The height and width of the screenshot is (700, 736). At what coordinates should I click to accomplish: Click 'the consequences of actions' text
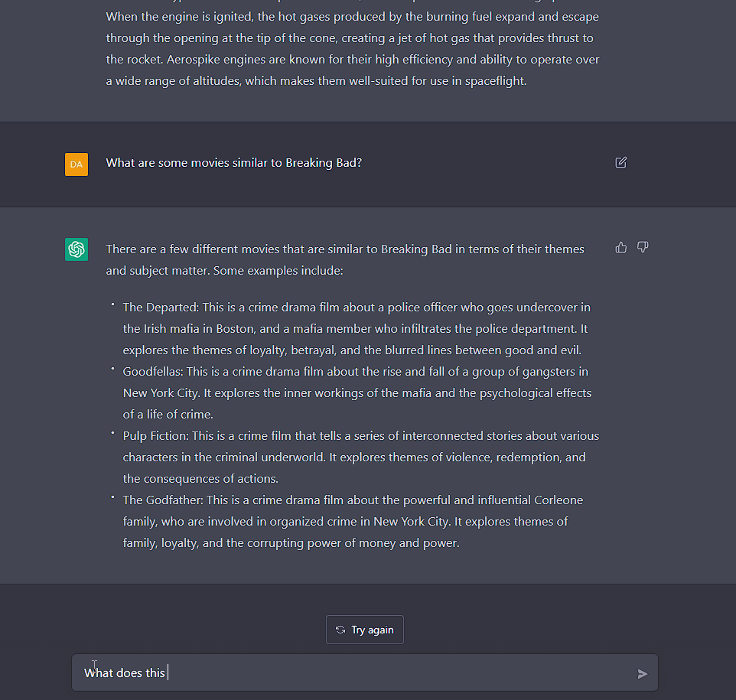(200, 479)
